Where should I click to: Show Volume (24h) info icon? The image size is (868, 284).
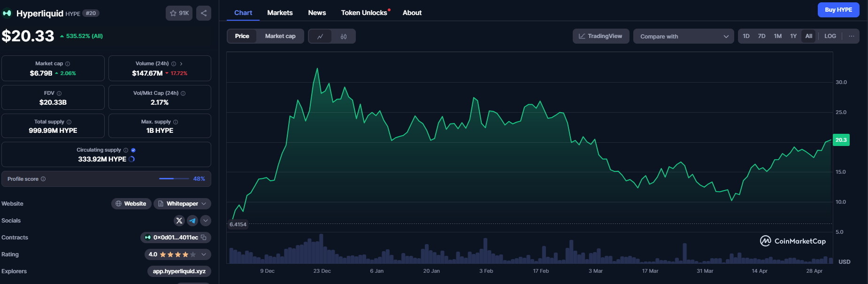tap(174, 64)
